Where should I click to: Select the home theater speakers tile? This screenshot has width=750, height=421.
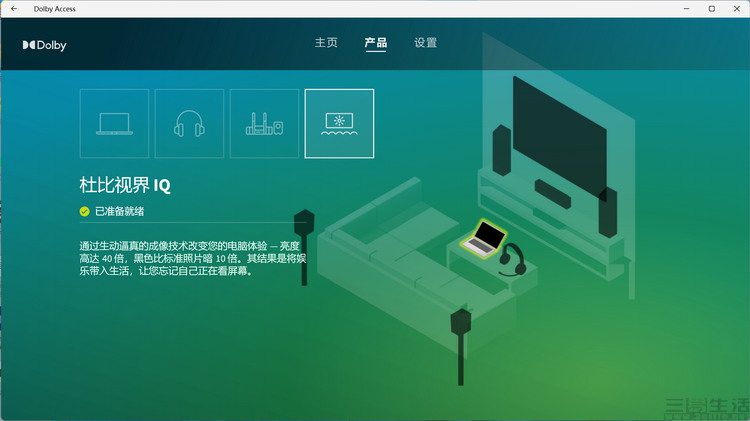(x=264, y=124)
